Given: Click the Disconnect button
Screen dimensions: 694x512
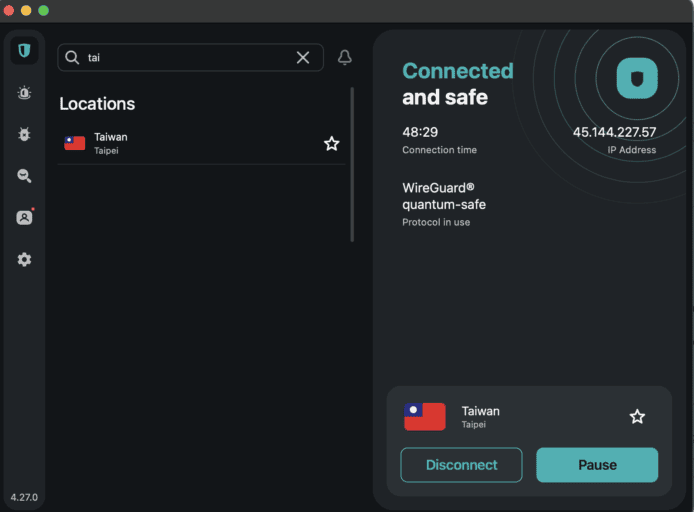Looking at the screenshot, I should 461,465.
